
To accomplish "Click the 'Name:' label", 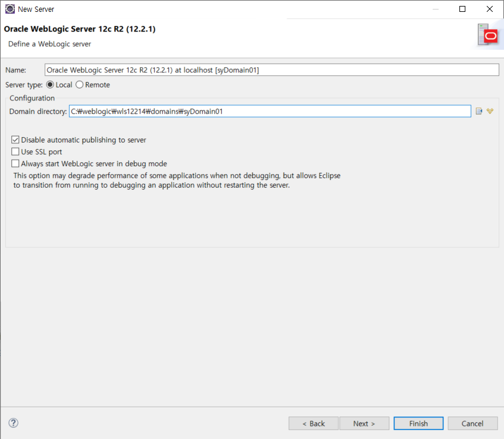I will pos(15,70).
